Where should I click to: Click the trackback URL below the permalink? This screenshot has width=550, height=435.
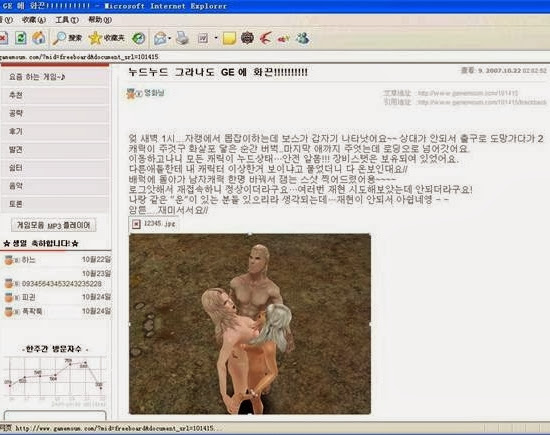(482, 102)
